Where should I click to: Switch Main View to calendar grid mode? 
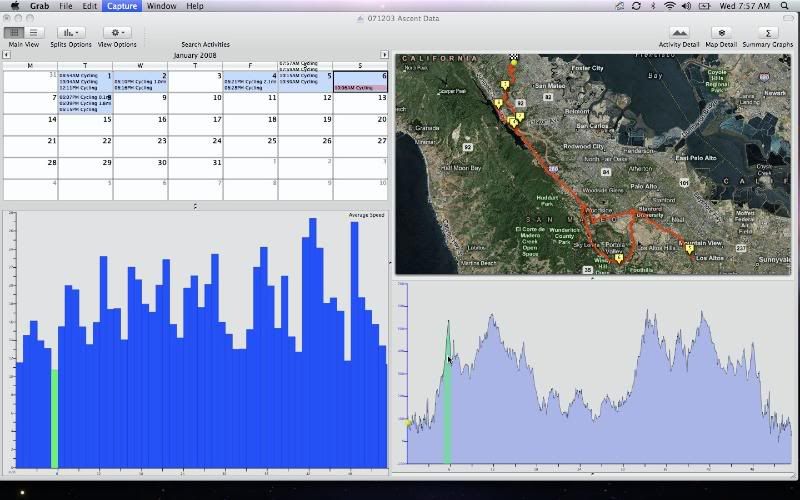(x=14, y=33)
